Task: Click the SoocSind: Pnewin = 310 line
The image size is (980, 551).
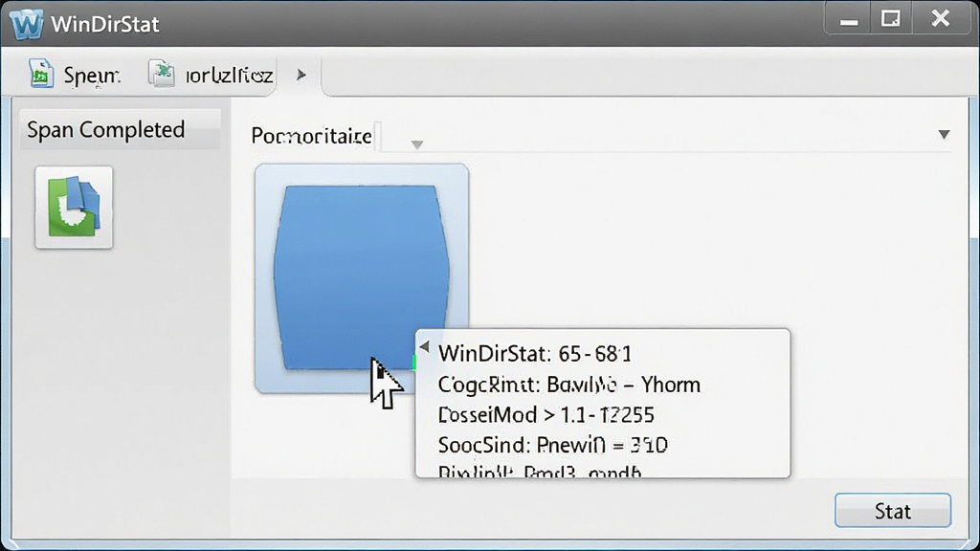Action: point(552,445)
